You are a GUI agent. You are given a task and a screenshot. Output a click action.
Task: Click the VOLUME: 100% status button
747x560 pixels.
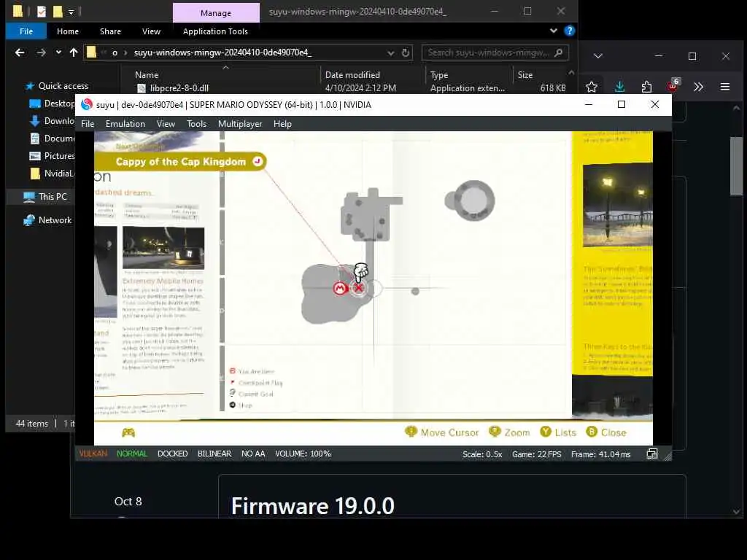click(303, 454)
